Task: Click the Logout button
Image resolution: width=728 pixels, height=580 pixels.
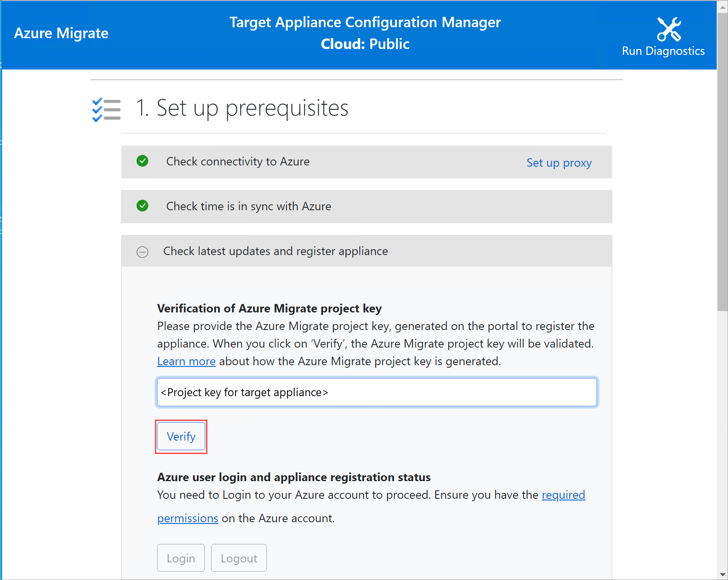Action: 239,558
